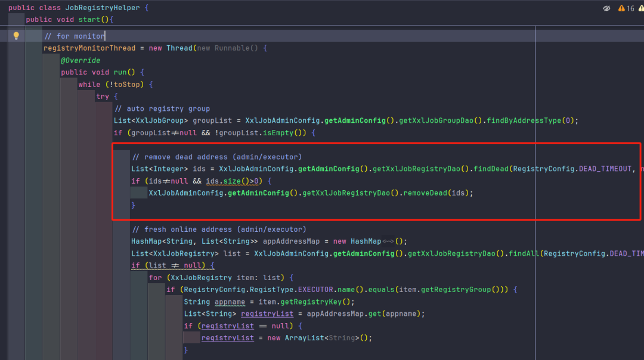The width and height of the screenshot is (644, 360).
Task: Click the "// remove dead address" comment
Action: tap(217, 157)
